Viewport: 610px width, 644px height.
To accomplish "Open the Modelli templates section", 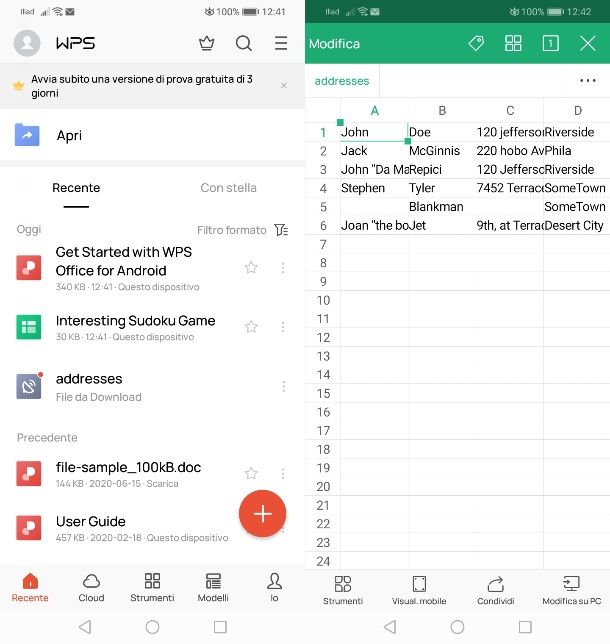I will click(x=213, y=588).
